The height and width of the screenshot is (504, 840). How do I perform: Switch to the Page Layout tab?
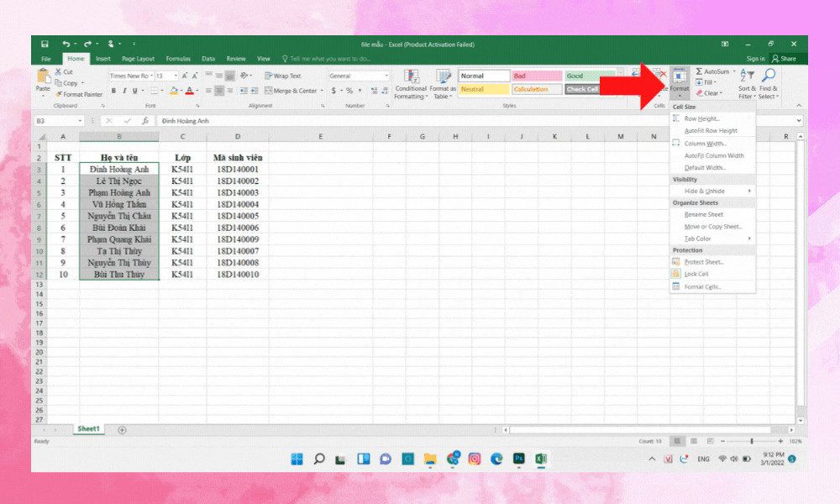click(x=138, y=59)
